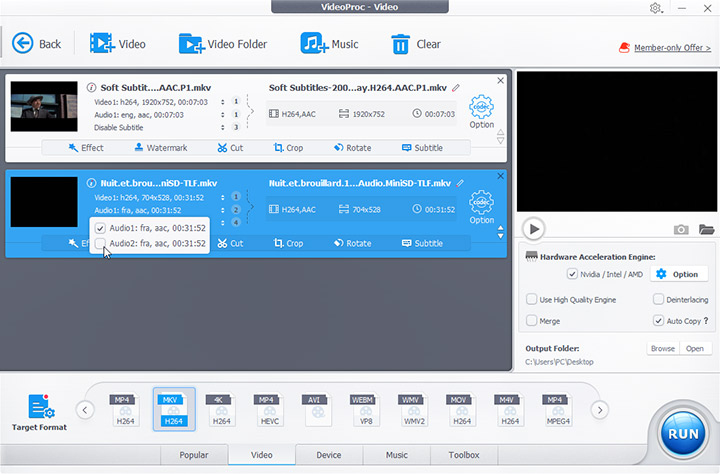Select M4V H264 format

point(510,410)
